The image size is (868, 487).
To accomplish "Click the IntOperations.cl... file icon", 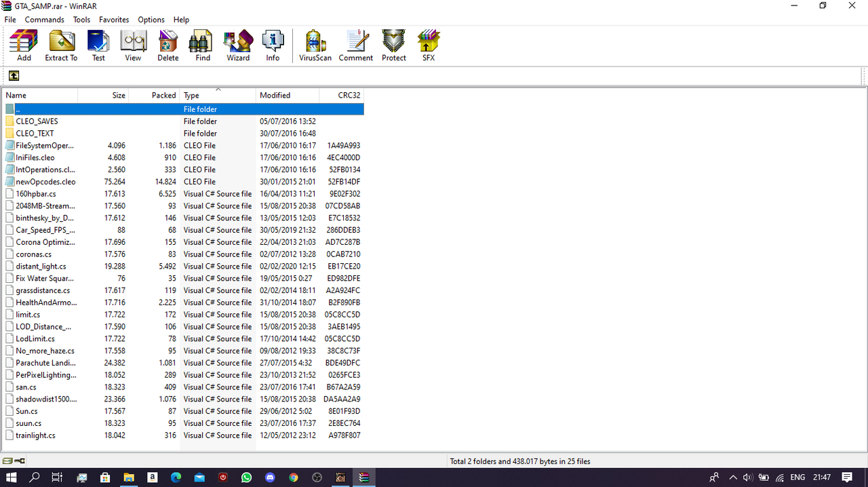I will 9,170.
